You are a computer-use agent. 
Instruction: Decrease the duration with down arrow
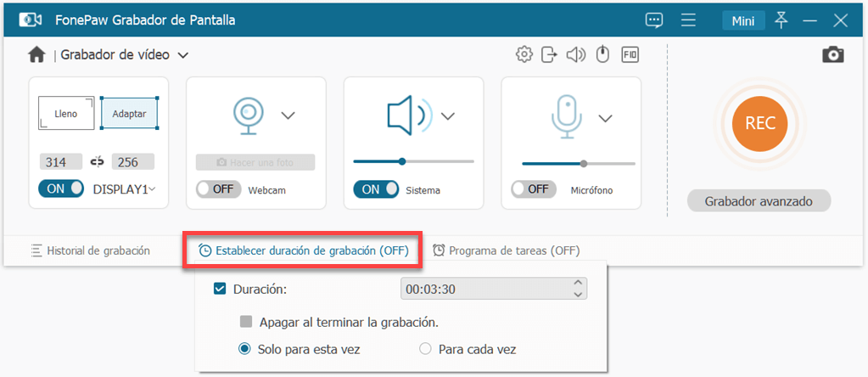click(579, 294)
